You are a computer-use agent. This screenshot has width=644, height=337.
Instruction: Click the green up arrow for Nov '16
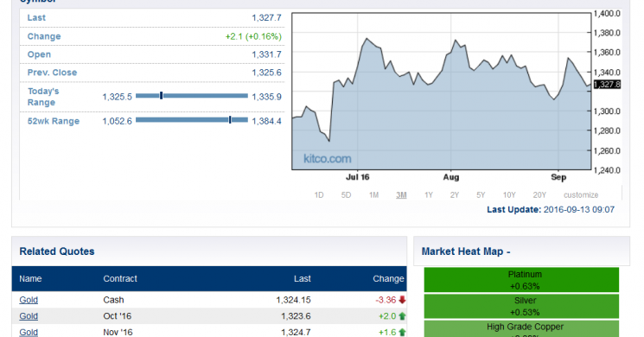[402, 332]
